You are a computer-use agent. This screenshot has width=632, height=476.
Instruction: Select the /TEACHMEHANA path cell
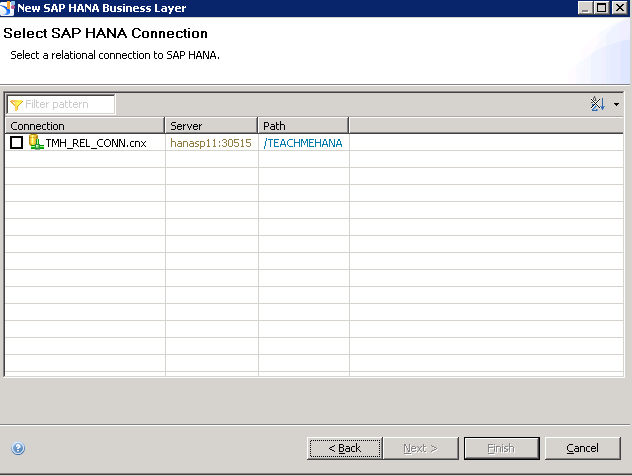[x=303, y=143]
